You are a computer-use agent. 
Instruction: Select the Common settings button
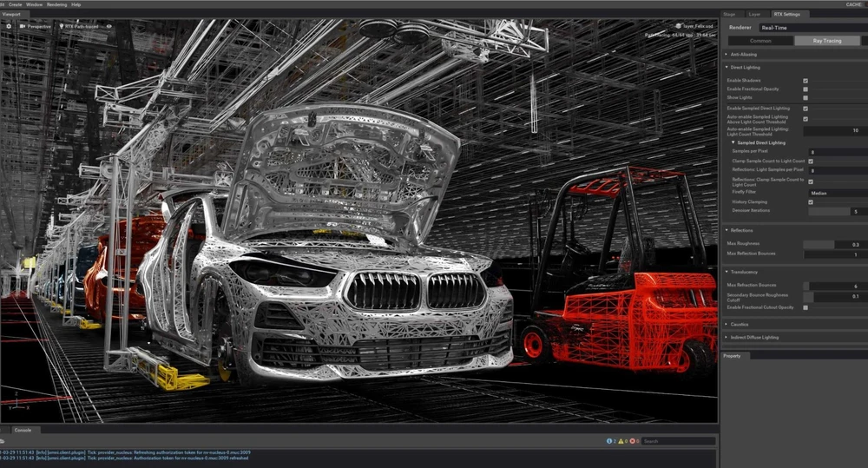[759, 41]
